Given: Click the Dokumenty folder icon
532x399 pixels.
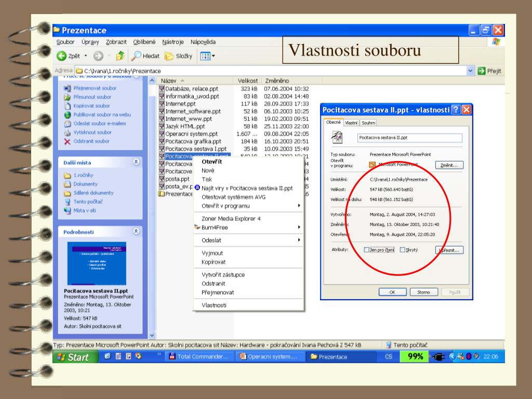Looking at the screenshot, I should [67, 184].
